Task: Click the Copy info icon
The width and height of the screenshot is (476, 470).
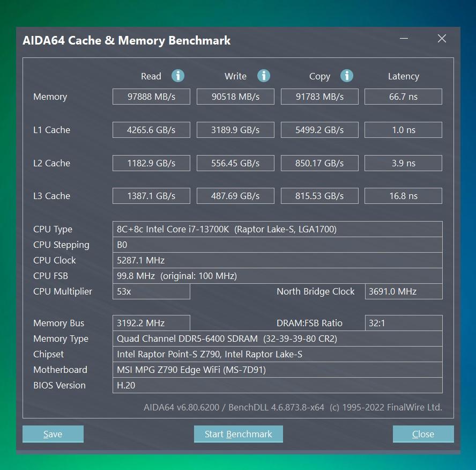Action: (347, 76)
